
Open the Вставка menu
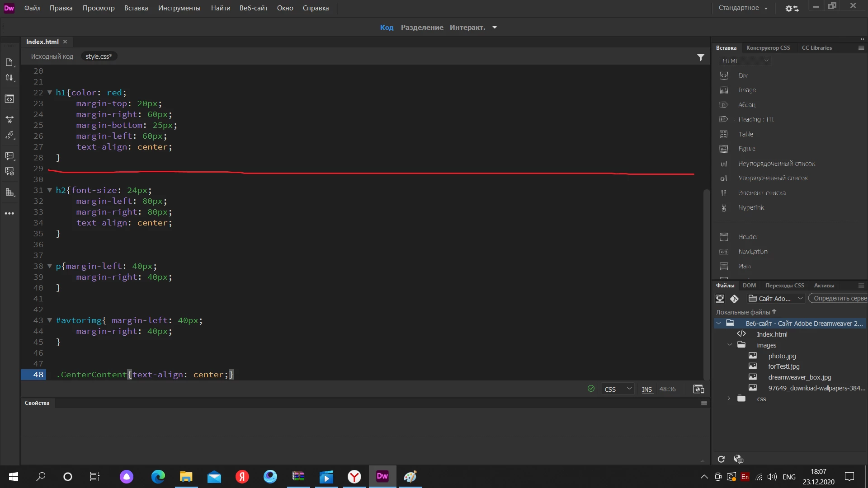click(x=136, y=8)
